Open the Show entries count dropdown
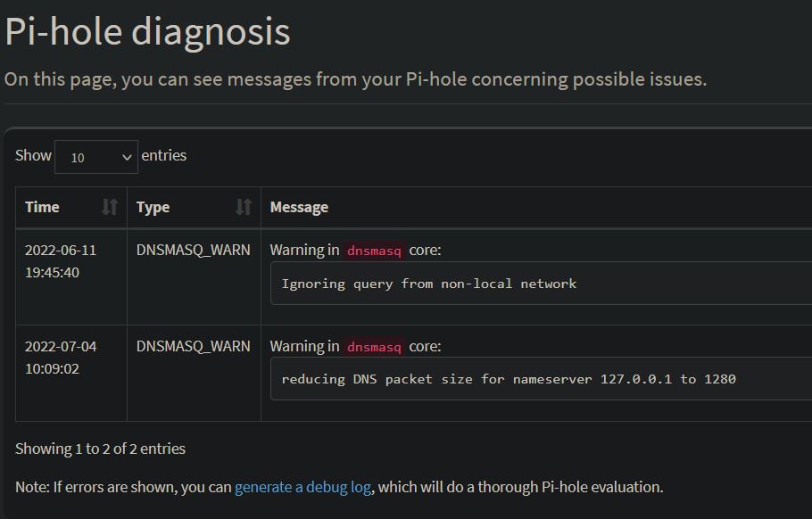 (96, 157)
